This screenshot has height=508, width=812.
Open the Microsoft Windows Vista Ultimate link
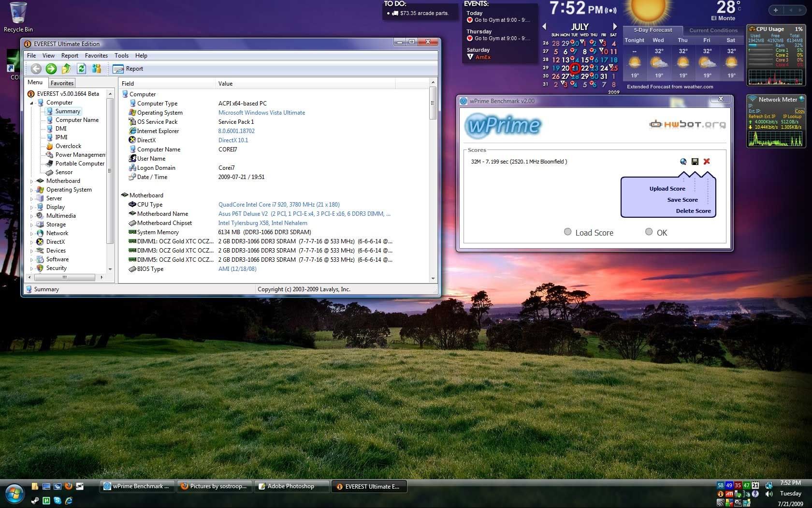tap(261, 113)
